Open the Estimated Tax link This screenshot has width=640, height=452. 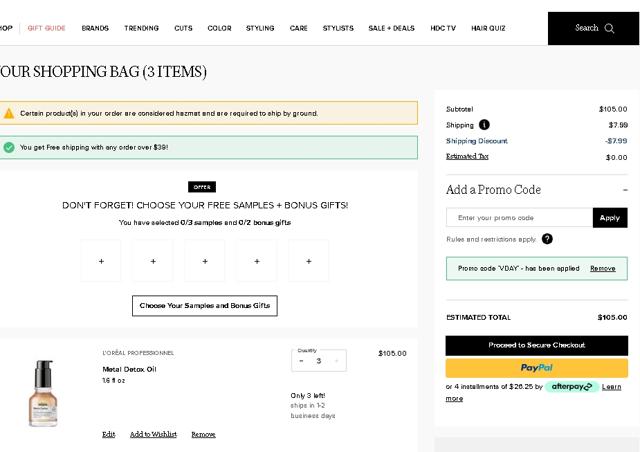[467, 156]
